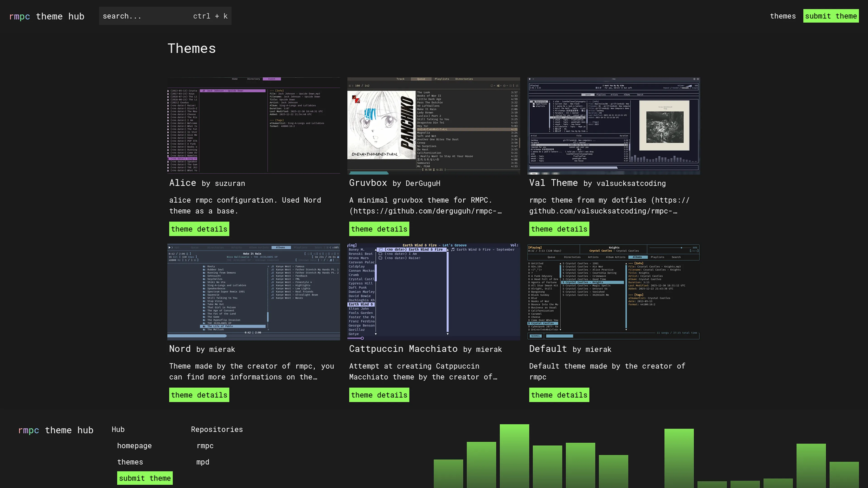This screenshot has width=868, height=488.
Task: Click the Val Theme title
Action: [553, 183]
